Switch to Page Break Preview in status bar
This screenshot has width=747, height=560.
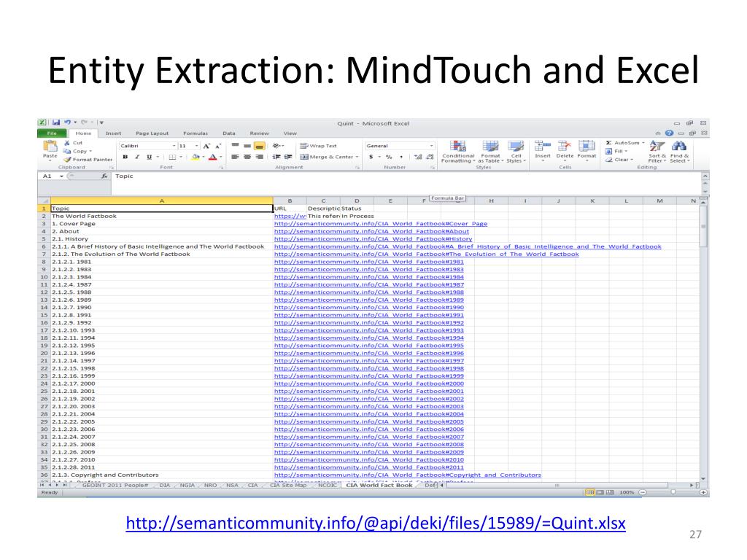pyautogui.click(x=610, y=492)
